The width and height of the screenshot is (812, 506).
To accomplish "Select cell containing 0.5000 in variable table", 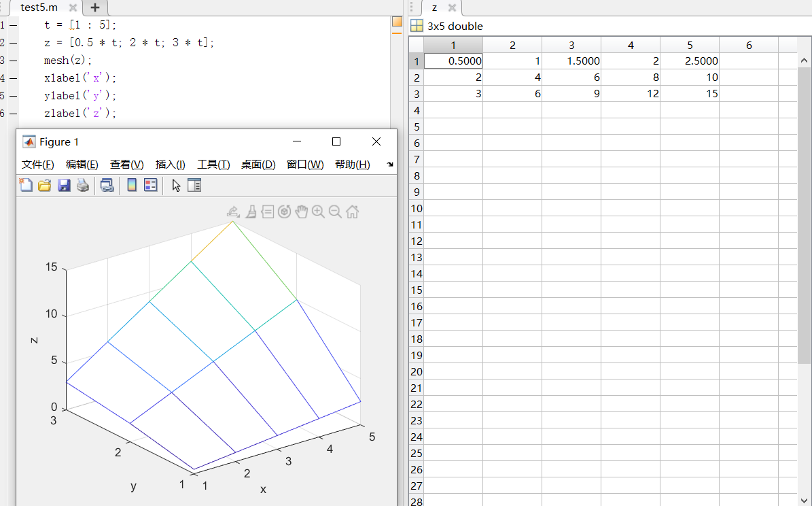I will pyautogui.click(x=453, y=61).
